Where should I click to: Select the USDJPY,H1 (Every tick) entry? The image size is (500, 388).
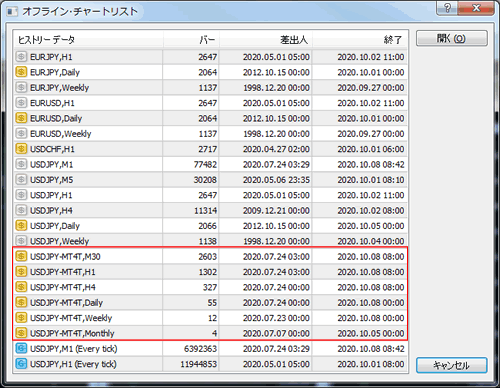click(x=73, y=364)
